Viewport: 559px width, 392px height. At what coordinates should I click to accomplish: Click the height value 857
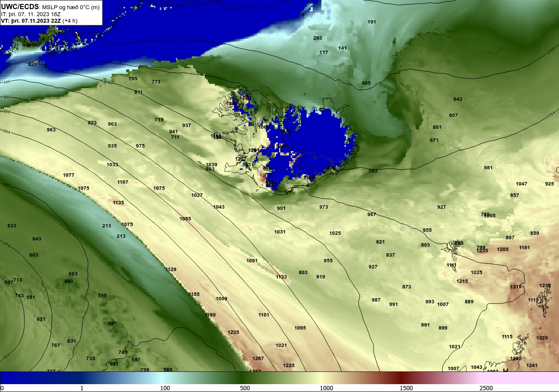[x=514, y=195]
